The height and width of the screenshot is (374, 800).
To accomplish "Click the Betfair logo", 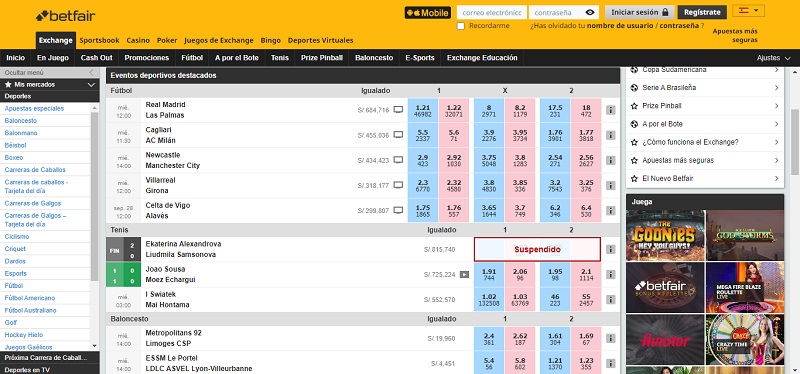I will pos(65,16).
